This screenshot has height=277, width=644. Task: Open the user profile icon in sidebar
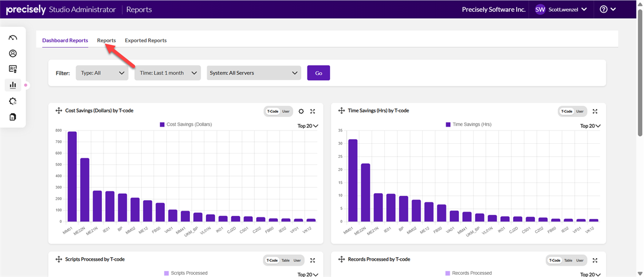pyautogui.click(x=13, y=53)
